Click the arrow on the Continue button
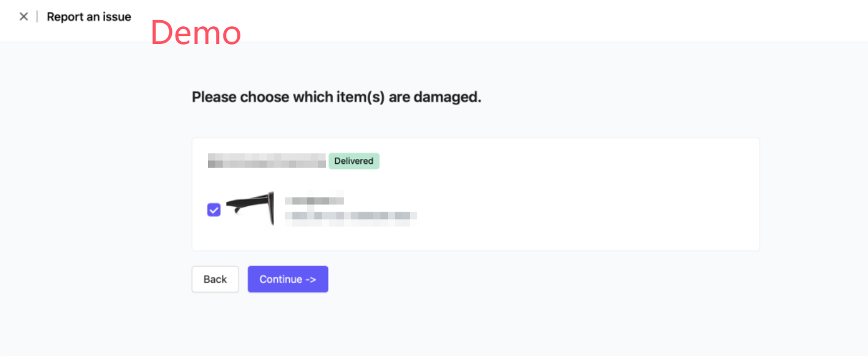 click(311, 279)
